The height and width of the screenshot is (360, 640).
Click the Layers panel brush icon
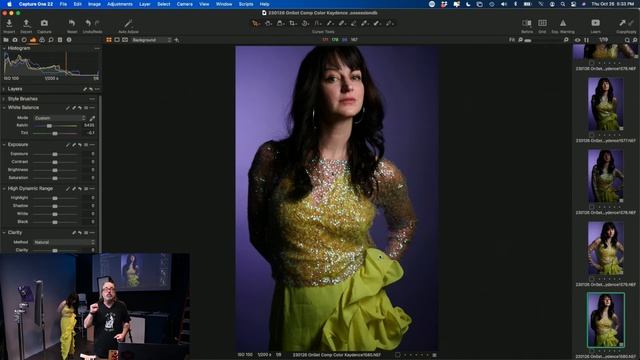(x=85, y=89)
